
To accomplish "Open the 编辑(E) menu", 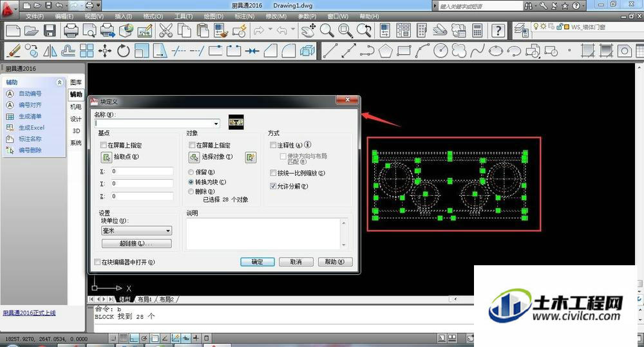I will (x=64, y=17).
